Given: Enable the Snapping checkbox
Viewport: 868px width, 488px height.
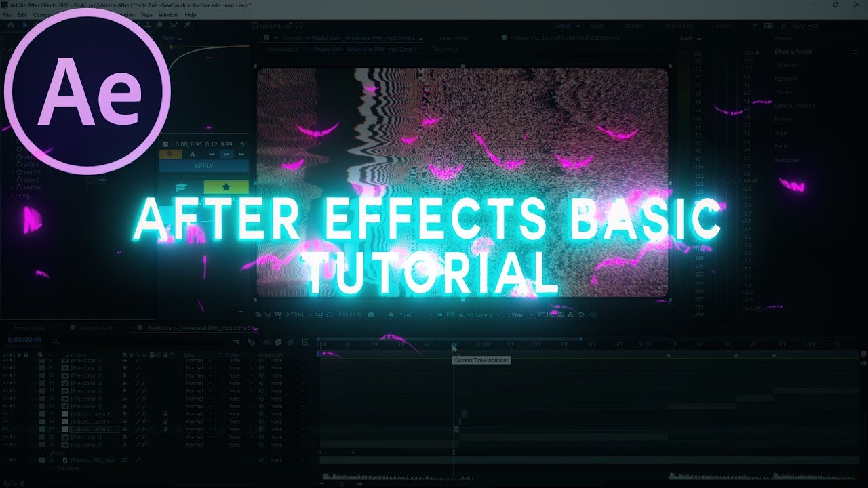Looking at the screenshot, I should [255, 26].
